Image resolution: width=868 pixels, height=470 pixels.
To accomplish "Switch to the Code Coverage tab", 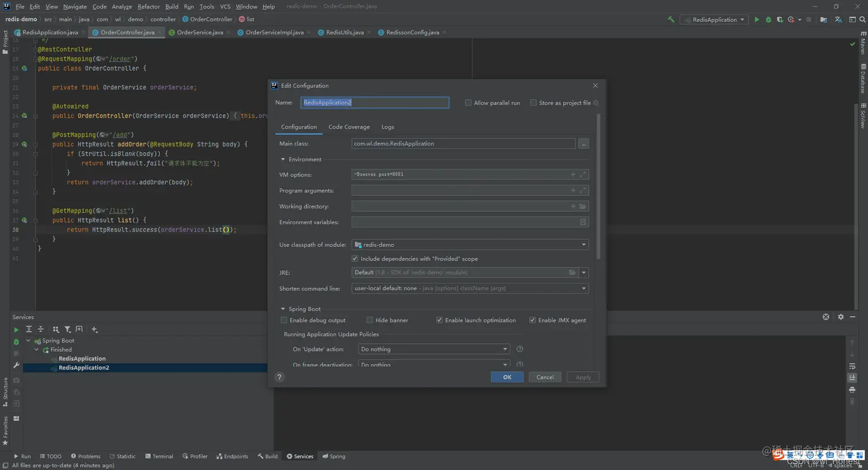I will pos(349,127).
